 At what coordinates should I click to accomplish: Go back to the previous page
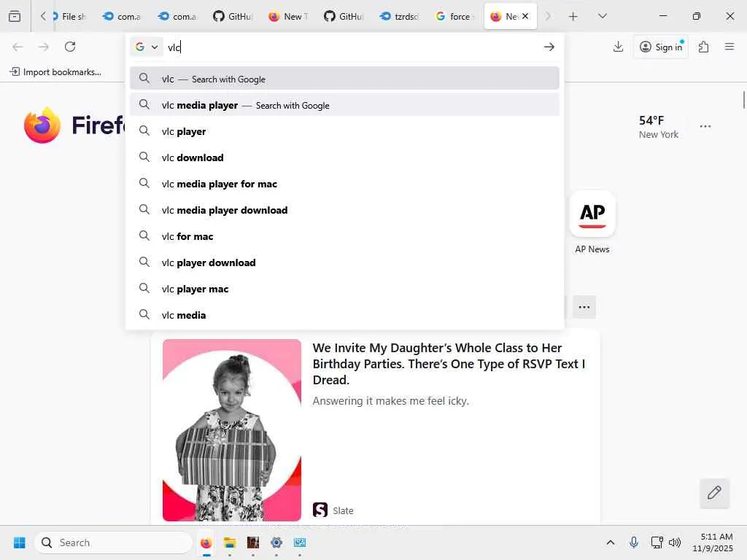pos(18,47)
